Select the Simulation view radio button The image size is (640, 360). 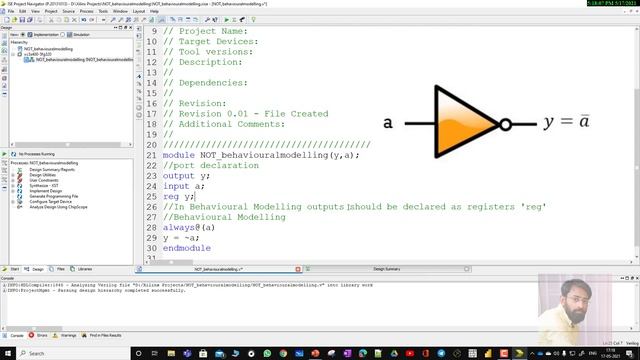tap(62, 35)
